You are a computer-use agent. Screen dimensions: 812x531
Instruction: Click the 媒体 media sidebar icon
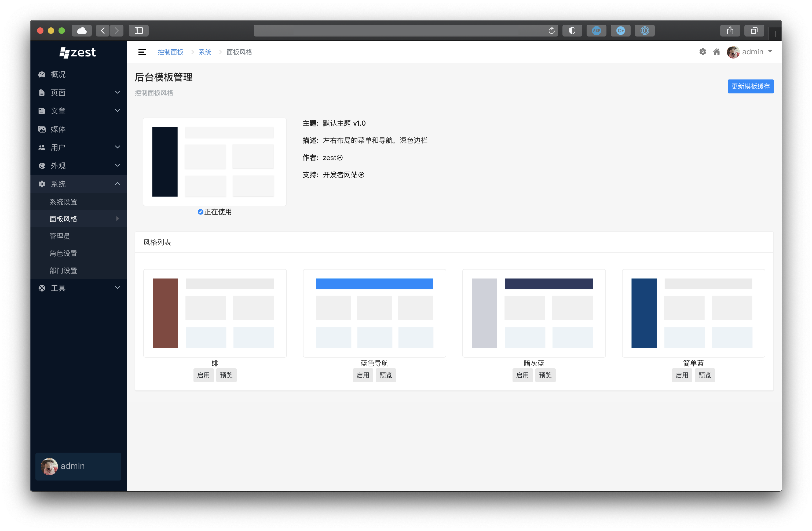42,129
